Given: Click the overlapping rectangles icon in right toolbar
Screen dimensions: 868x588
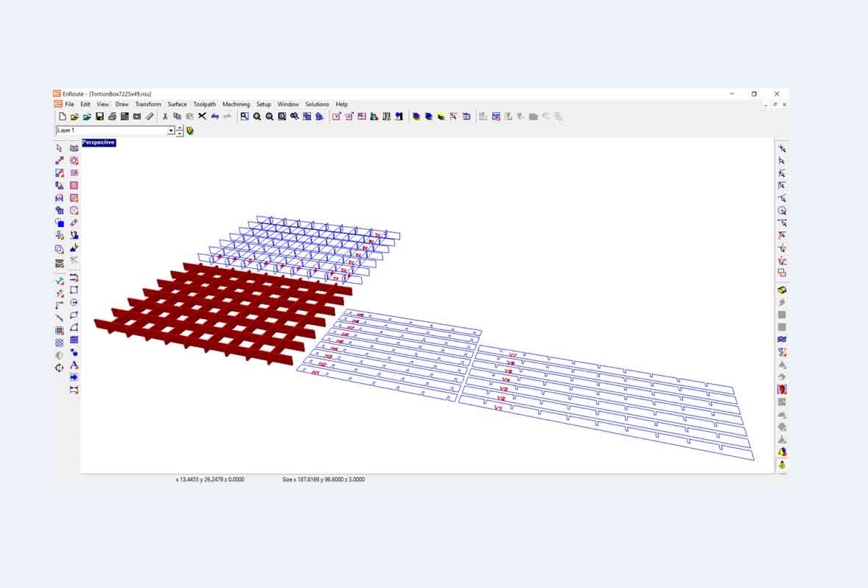Looking at the screenshot, I should coord(782,273).
